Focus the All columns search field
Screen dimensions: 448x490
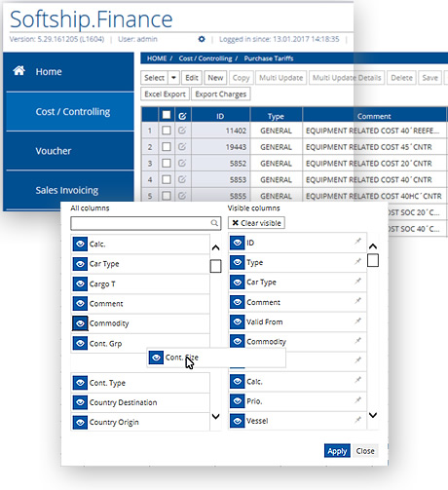tap(146, 223)
